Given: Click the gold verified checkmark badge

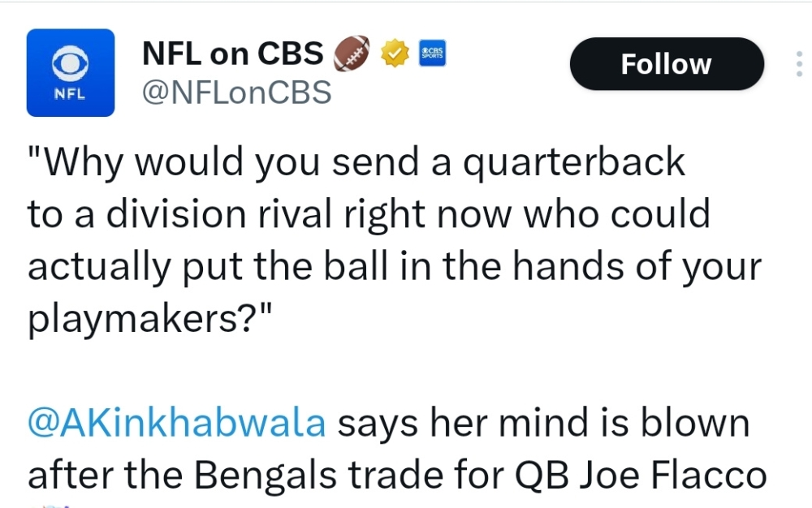Looking at the screenshot, I should point(395,54).
